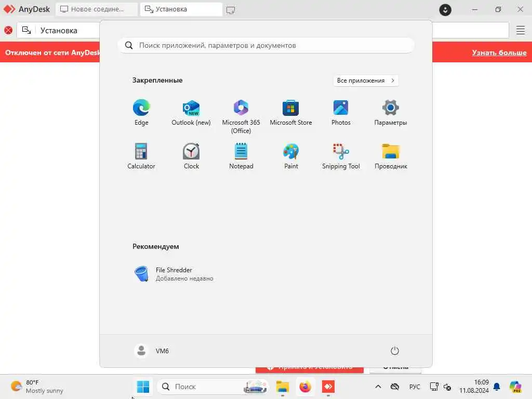Screen dimensions: 532x399
Task: Open File Explorer from taskbar
Action: click(282, 387)
